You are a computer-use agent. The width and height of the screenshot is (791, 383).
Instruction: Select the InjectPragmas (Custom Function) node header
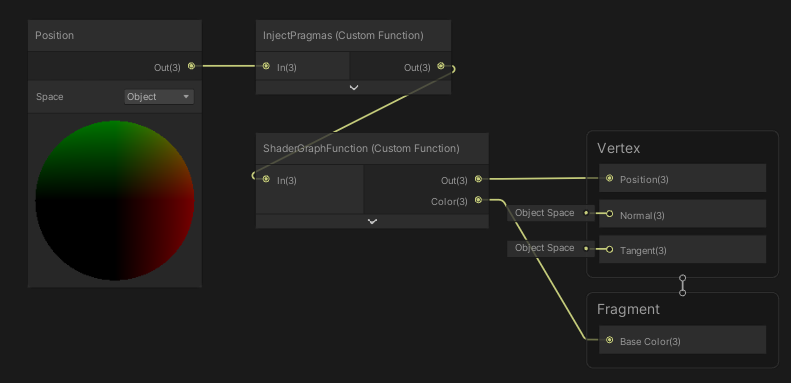(353, 35)
